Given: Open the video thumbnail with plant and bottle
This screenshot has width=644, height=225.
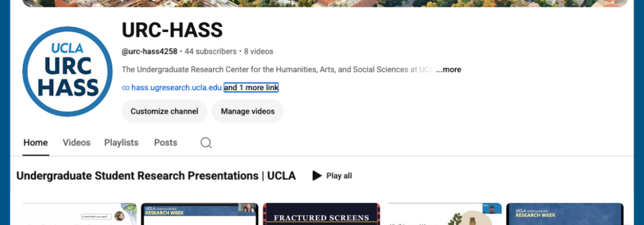Looking at the screenshot, I should 445,214.
